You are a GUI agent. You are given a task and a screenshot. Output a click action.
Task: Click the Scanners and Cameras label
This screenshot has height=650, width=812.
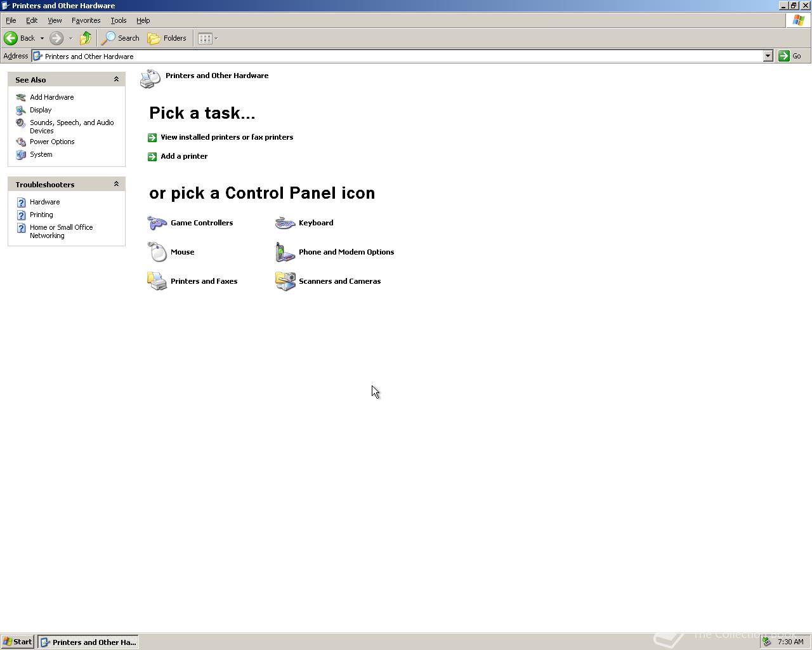click(339, 281)
